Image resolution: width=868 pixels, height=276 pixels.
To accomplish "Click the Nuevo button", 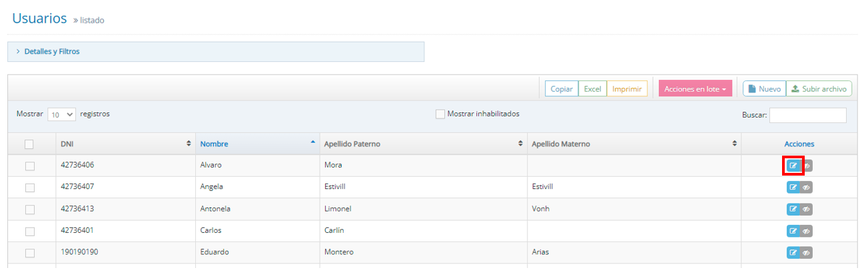I will pyautogui.click(x=764, y=89).
